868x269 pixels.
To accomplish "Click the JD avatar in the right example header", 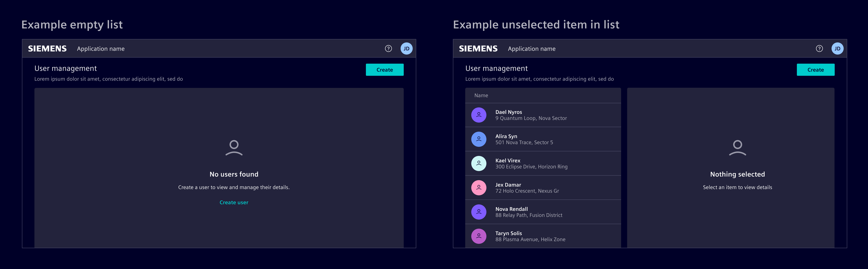I will (838, 48).
